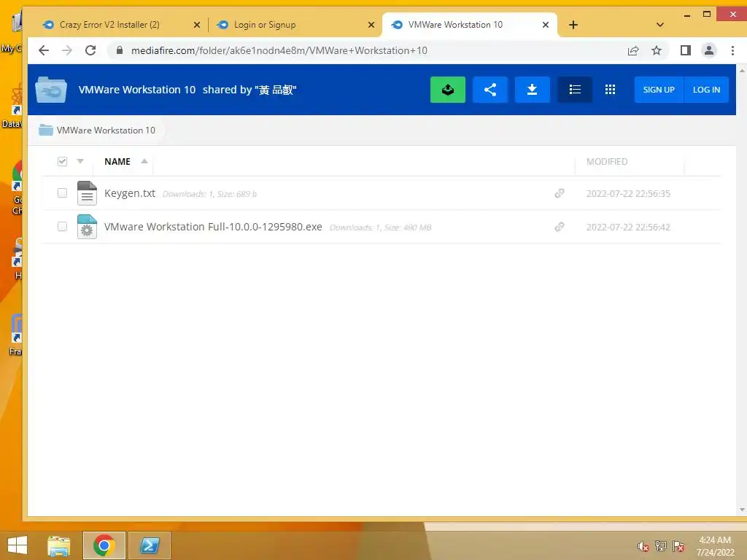
Task: Click the SIGN UP button
Action: pos(659,90)
